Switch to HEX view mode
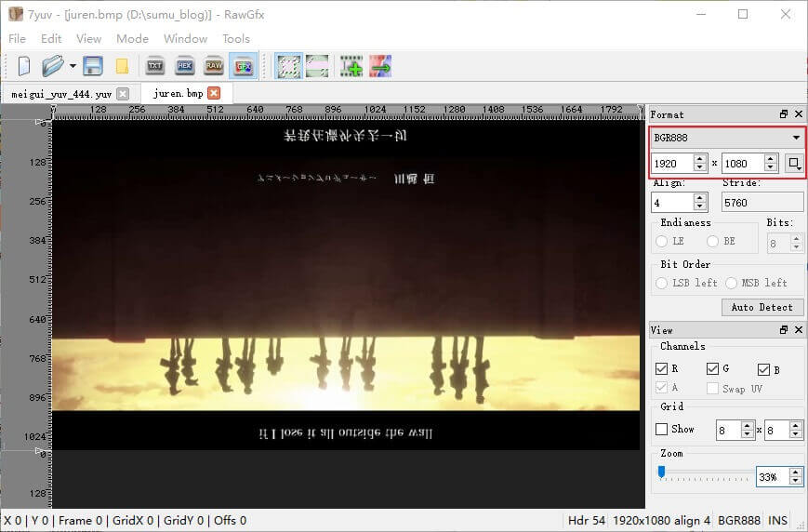 click(184, 66)
